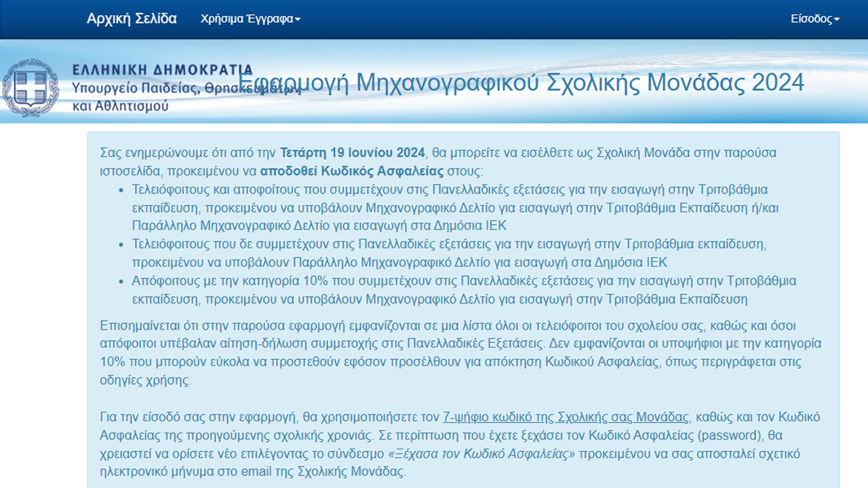Click the ΕΛΛΗΝΙΚΗ ΔΗΜΟΚΡΑΤΙΑ header text
The height and width of the screenshot is (488, 868).
(162, 70)
